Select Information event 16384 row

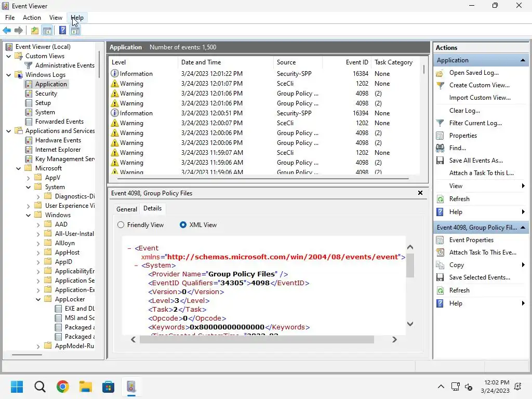point(265,74)
